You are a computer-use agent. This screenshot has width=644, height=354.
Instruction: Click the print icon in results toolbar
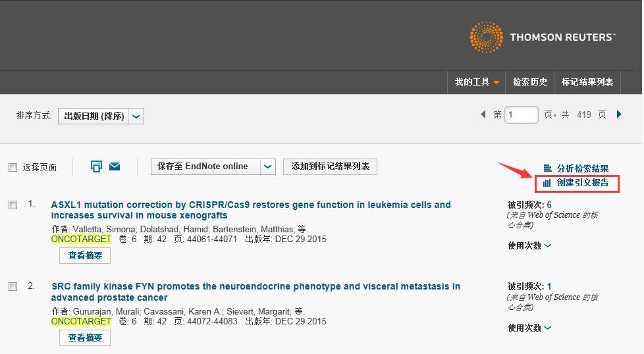tap(96, 166)
